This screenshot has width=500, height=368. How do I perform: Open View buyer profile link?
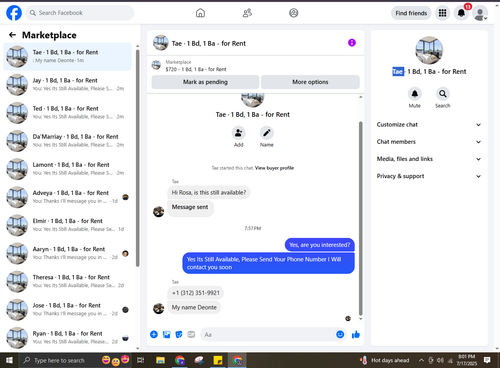pos(274,168)
